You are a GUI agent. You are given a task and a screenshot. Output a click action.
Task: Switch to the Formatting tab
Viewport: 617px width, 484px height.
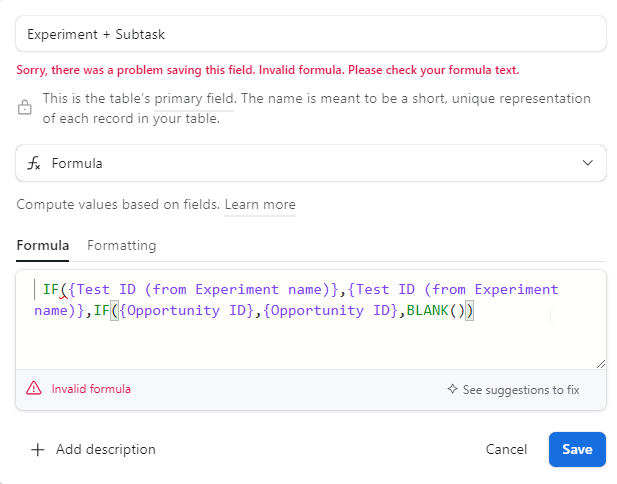[122, 246]
